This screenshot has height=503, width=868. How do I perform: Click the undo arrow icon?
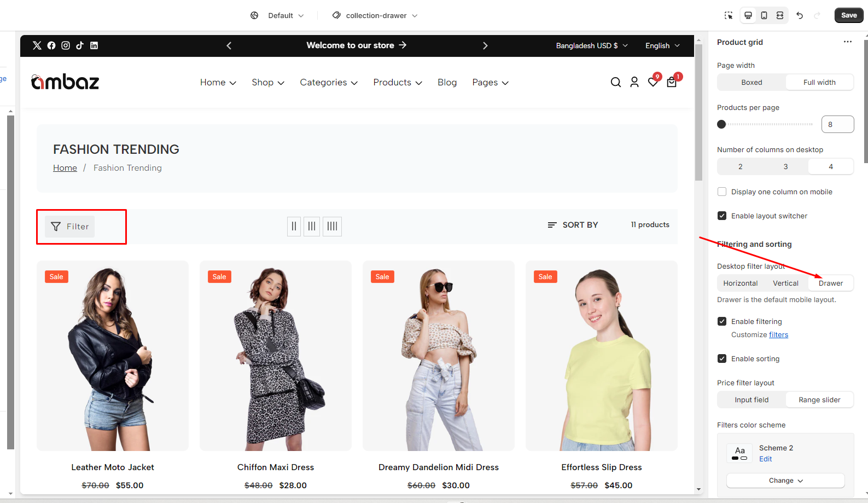(799, 15)
